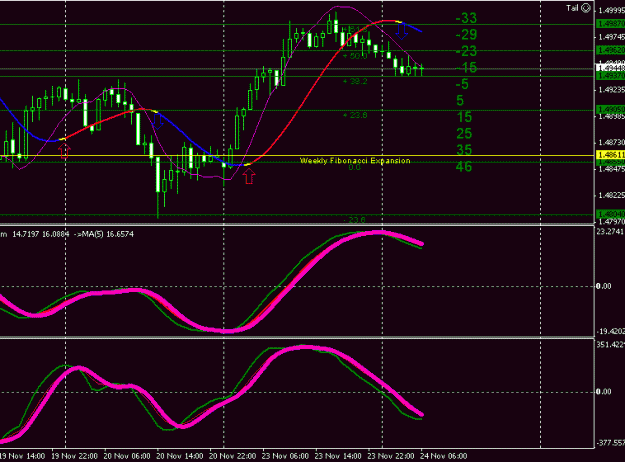The height and width of the screenshot is (462, 625).
Task: Click the -23.6 Fibonacci level label
Action: click(354, 220)
